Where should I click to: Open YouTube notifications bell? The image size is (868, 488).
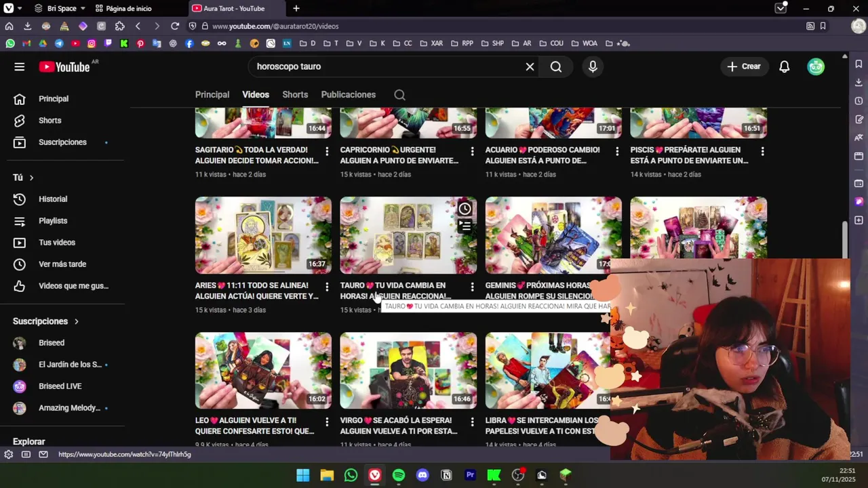tap(784, 66)
